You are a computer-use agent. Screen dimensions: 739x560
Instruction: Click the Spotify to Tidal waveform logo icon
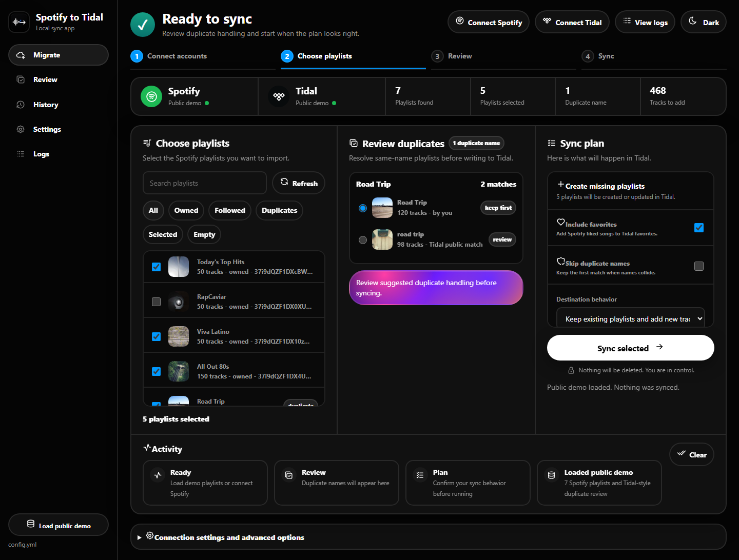(x=19, y=22)
